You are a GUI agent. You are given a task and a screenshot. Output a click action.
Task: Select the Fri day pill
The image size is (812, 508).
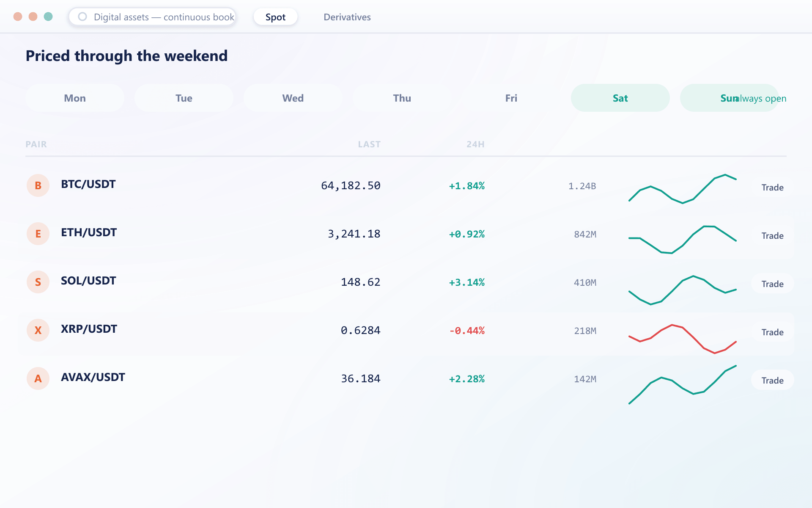[x=511, y=98]
